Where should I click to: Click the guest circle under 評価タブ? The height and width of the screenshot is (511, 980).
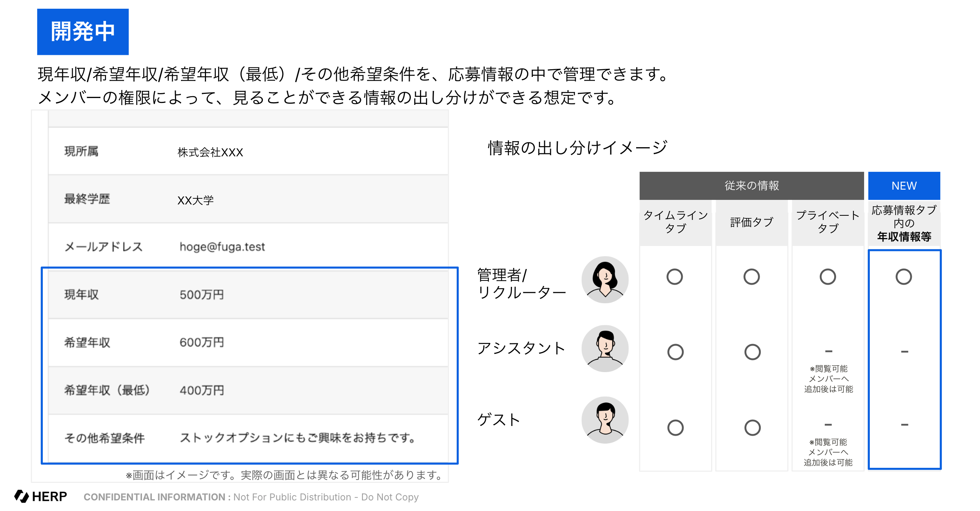(x=752, y=428)
